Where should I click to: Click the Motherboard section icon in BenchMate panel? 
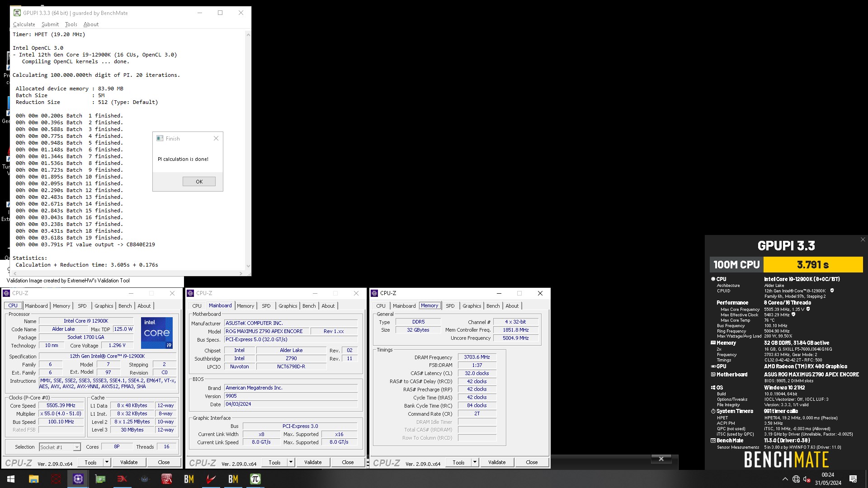coord(713,375)
